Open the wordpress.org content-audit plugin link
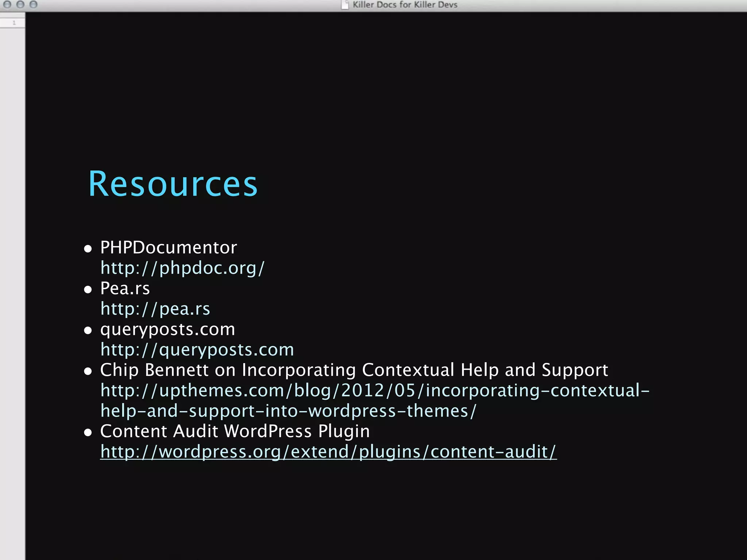This screenshot has width=747, height=560. pos(328,452)
